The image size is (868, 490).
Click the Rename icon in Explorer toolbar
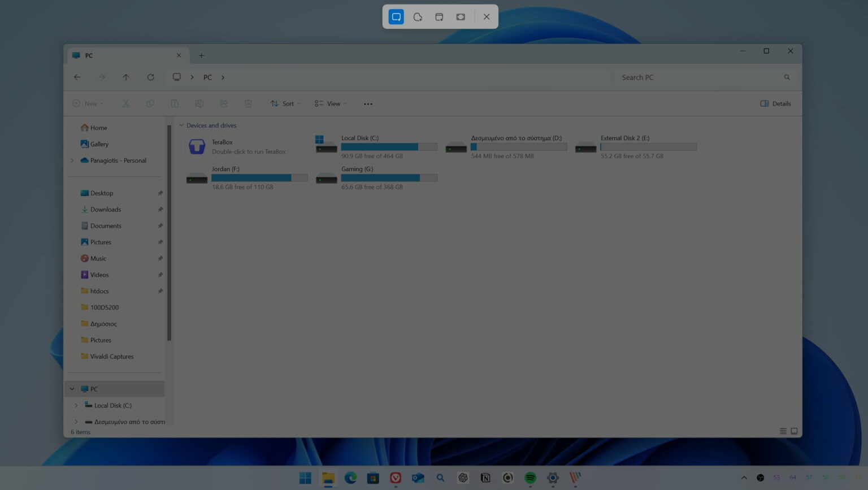(x=199, y=103)
